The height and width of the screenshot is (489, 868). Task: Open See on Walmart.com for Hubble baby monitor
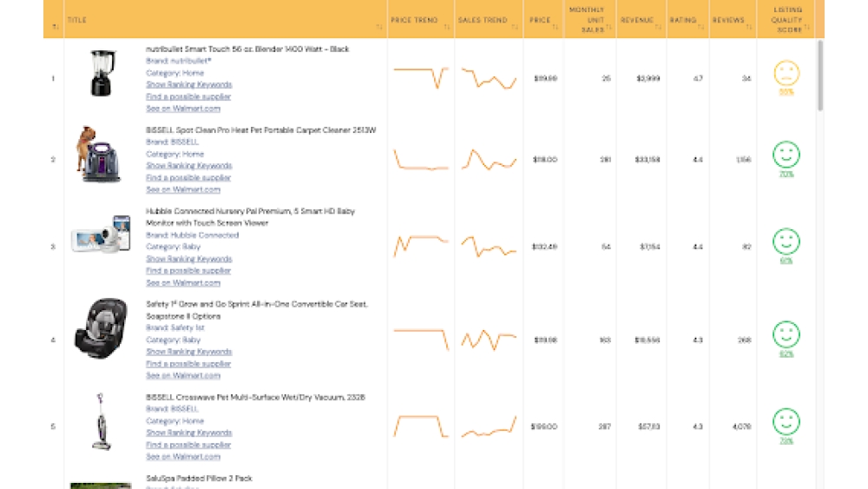[183, 282]
